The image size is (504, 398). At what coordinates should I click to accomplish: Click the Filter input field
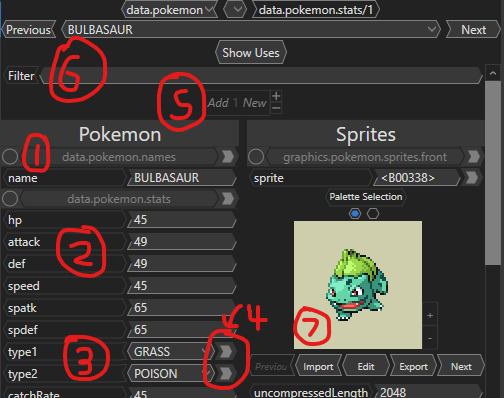(261, 76)
